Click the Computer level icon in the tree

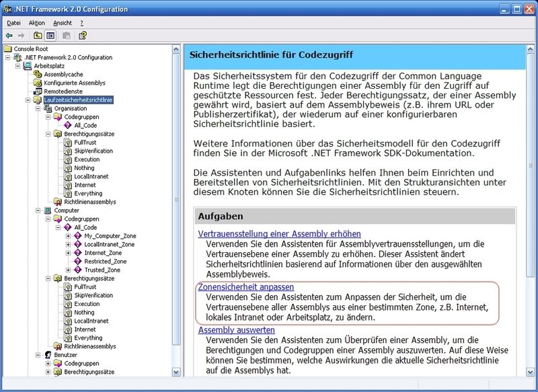(x=48, y=210)
